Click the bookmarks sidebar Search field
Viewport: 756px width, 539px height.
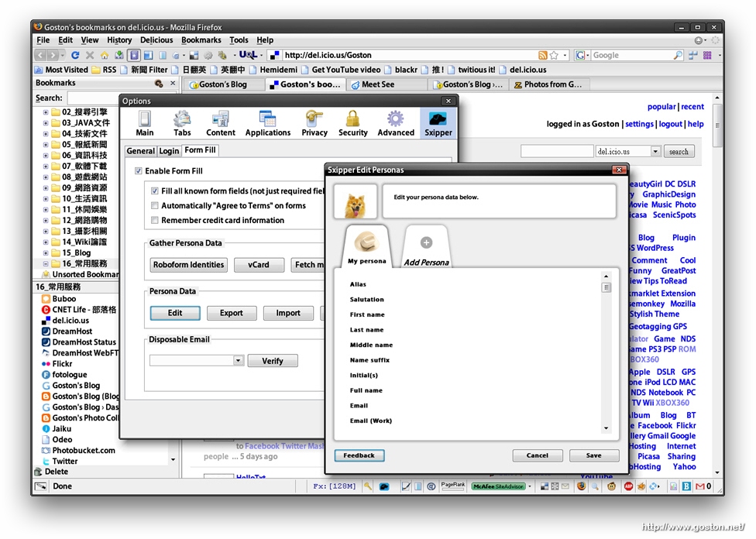click(x=93, y=98)
